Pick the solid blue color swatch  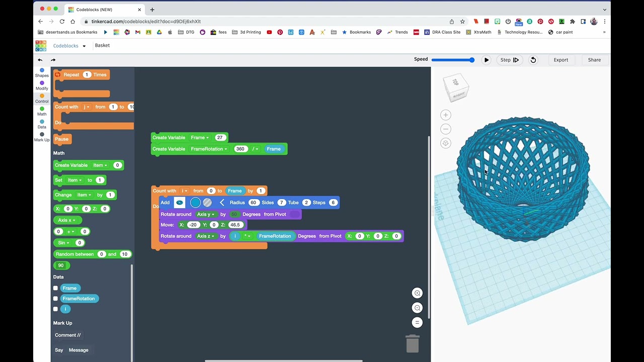click(x=195, y=203)
